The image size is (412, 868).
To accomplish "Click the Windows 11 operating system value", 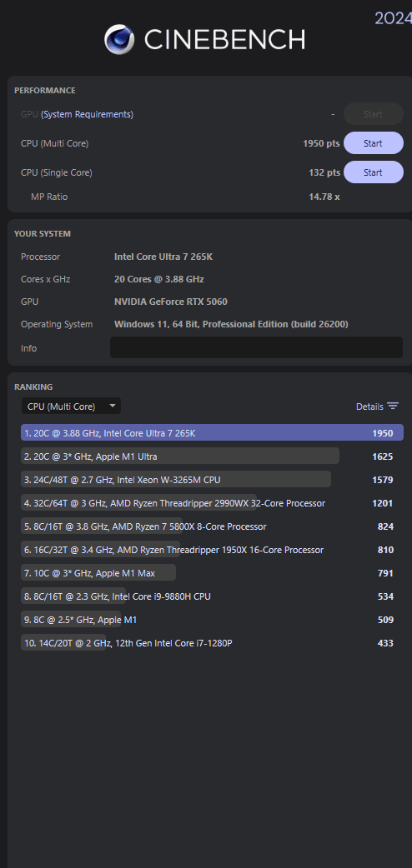I will (231, 324).
